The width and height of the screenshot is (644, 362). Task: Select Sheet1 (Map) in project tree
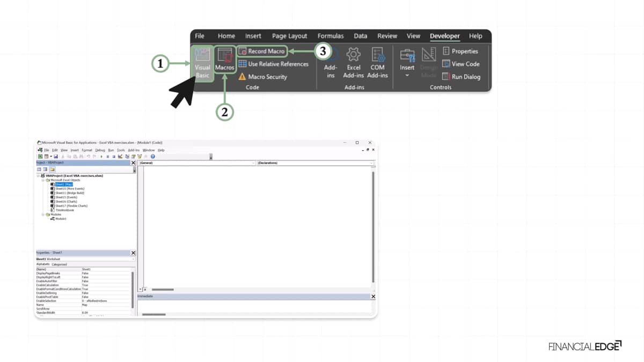tap(64, 184)
